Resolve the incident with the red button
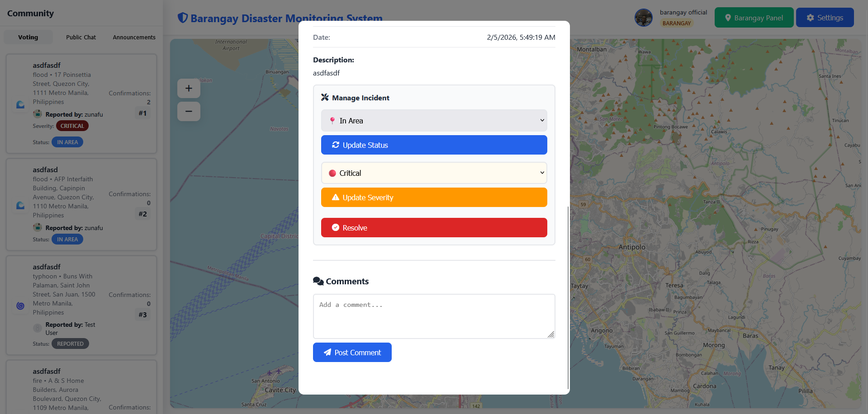The width and height of the screenshot is (868, 414). (x=434, y=228)
